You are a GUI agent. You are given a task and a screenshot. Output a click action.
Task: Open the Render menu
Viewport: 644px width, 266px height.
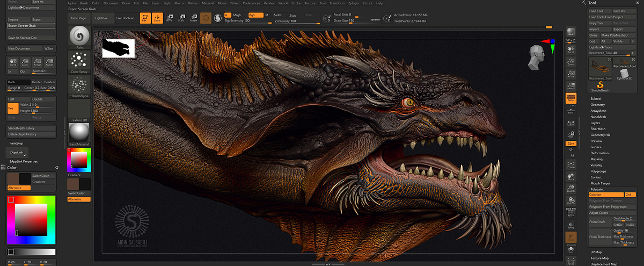pyautogui.click(x=269, y=3)
